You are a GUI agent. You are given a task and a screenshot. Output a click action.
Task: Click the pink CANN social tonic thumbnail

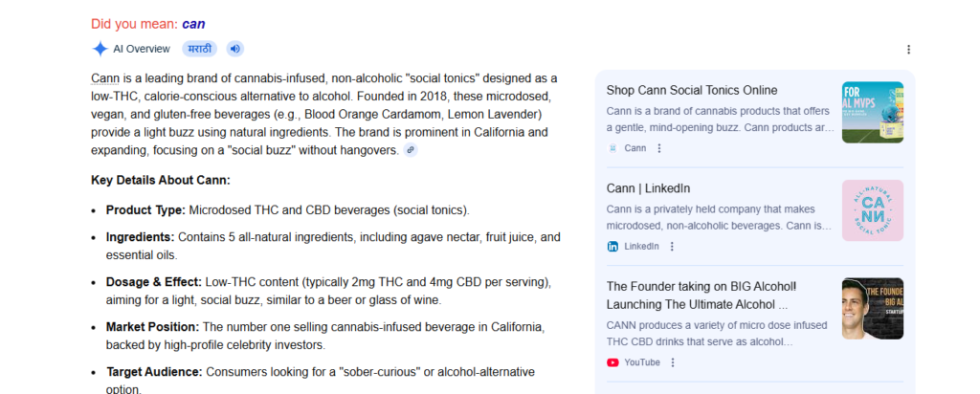point(872,210)
